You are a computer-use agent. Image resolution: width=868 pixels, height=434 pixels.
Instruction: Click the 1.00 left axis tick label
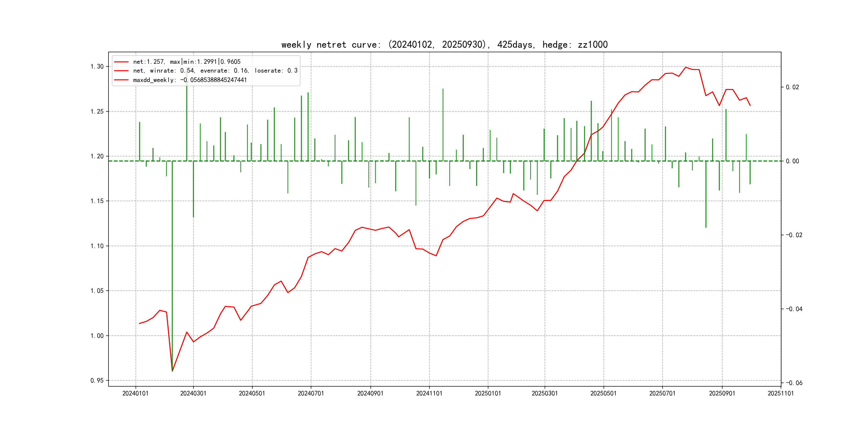(97, 336)
